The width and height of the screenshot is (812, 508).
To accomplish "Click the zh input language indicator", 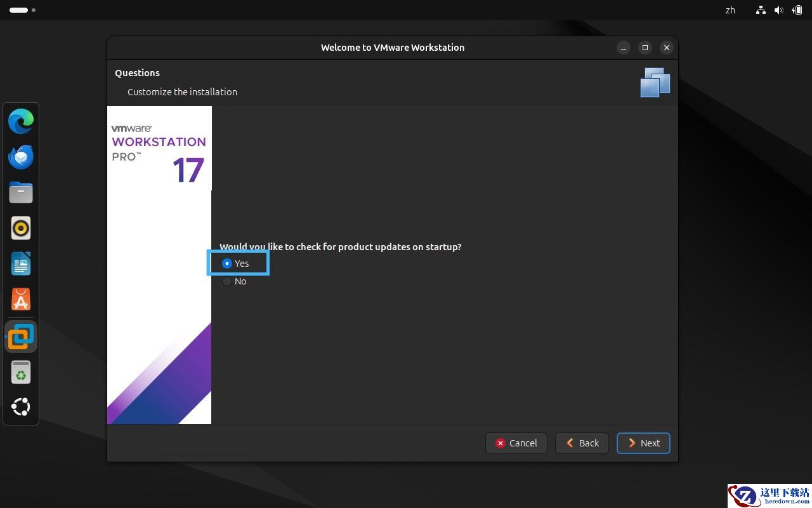I will tap(730, 10).
